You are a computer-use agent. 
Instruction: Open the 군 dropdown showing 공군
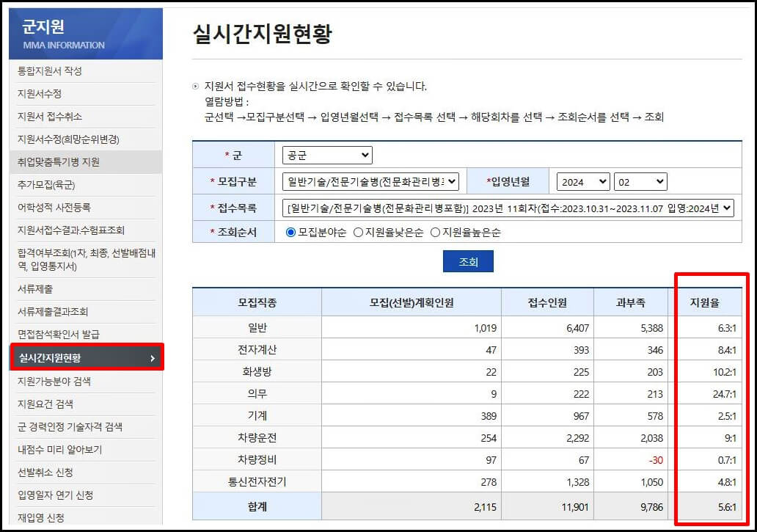(x=326, y=155)
